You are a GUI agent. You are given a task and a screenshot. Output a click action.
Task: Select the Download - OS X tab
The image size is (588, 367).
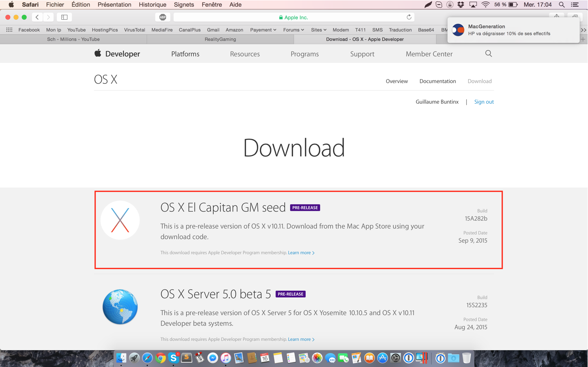[x=365, y=39]
